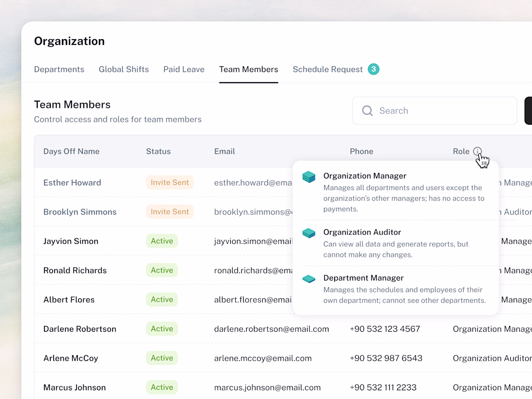The width and height of the screenshot is (532, 399).
Task: Click Marcus Johnson's name
Action: tap(74, 387)
